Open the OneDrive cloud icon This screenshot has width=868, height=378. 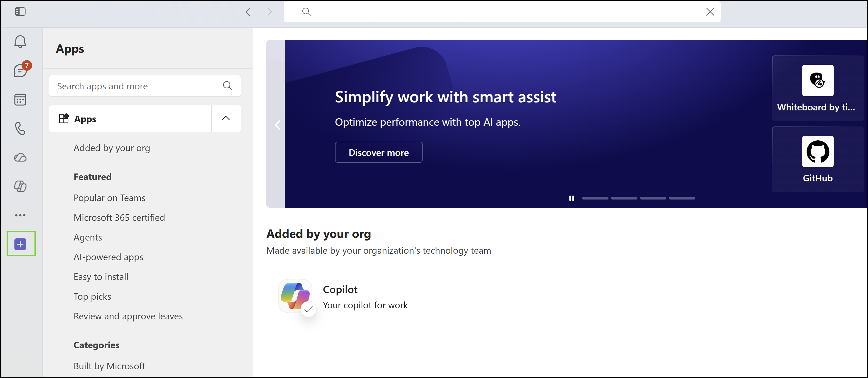(x=20, y=157)
